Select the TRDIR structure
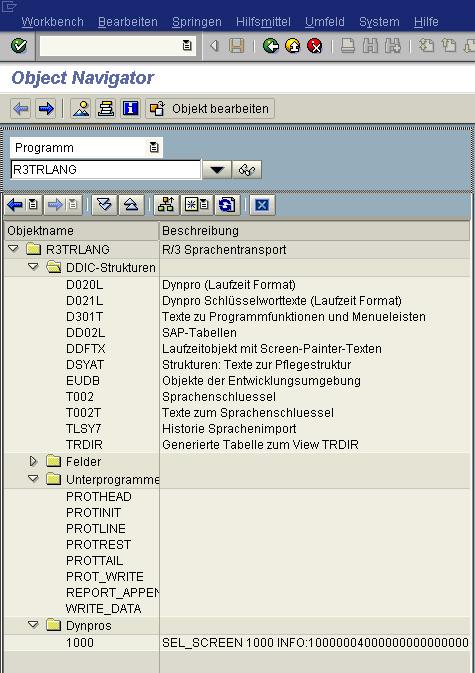Screen dimensions: 475x673 coord(85,445)
